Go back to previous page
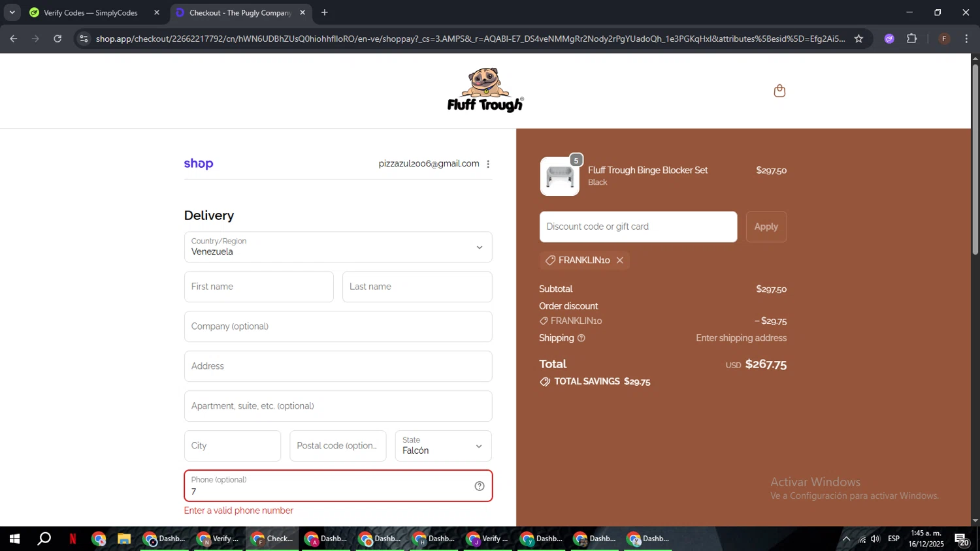This screenshot has width=980, height=551. [x=14, y=39]
